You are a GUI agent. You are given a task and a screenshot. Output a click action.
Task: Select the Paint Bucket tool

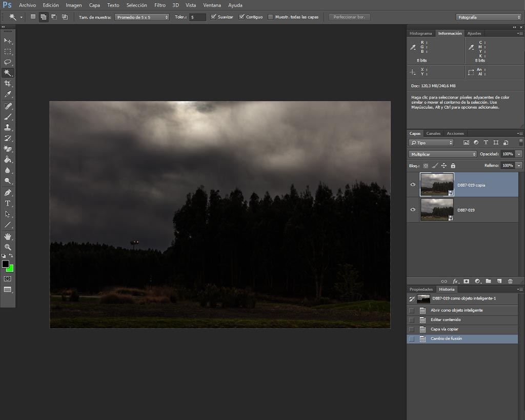coord(8,160)
